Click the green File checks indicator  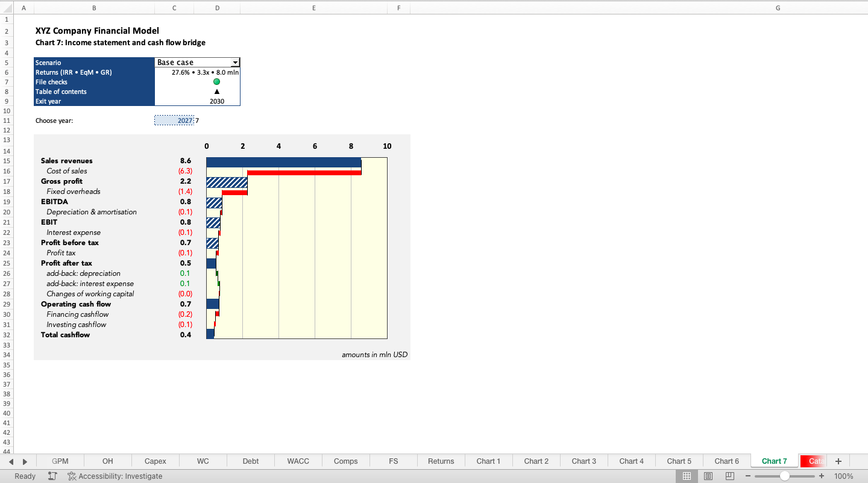coord(217,82)
